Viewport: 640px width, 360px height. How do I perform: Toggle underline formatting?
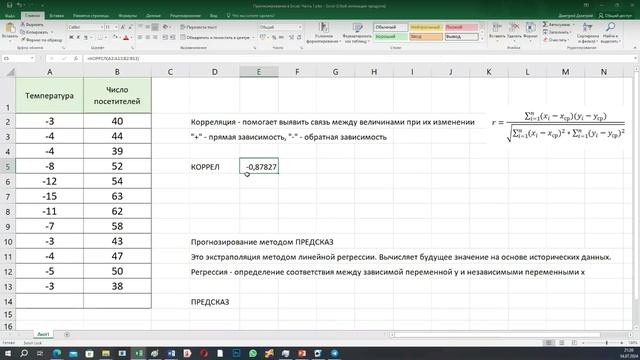[x=86, y=37]
